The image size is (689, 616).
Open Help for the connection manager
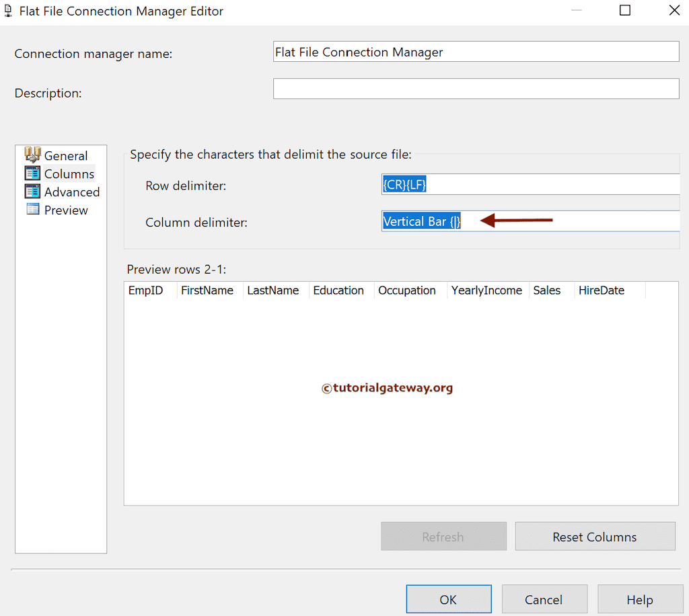[640, 599]
